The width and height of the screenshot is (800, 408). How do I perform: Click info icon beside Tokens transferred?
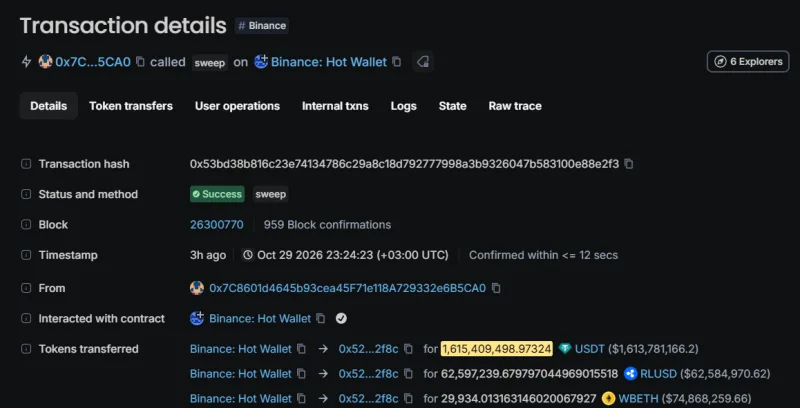point(26,349)
